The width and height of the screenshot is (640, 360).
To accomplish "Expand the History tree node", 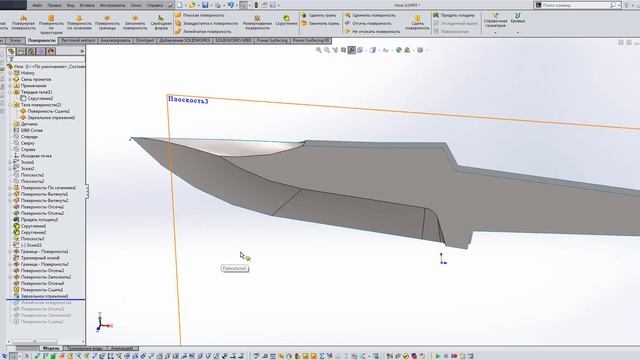I will [10, 73].
